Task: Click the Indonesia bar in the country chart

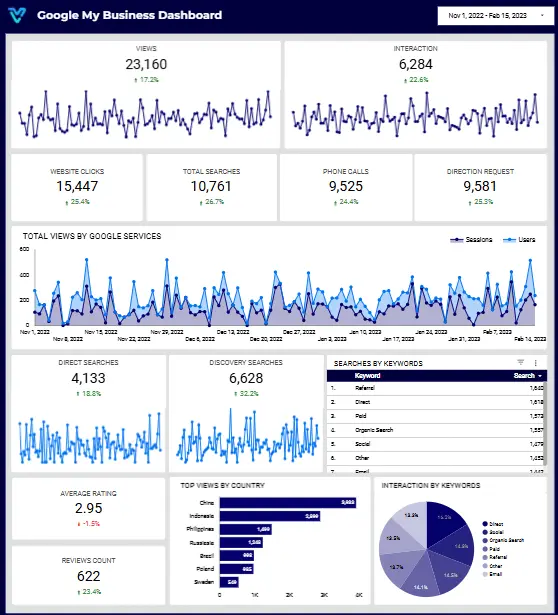Action: (270, 516)
